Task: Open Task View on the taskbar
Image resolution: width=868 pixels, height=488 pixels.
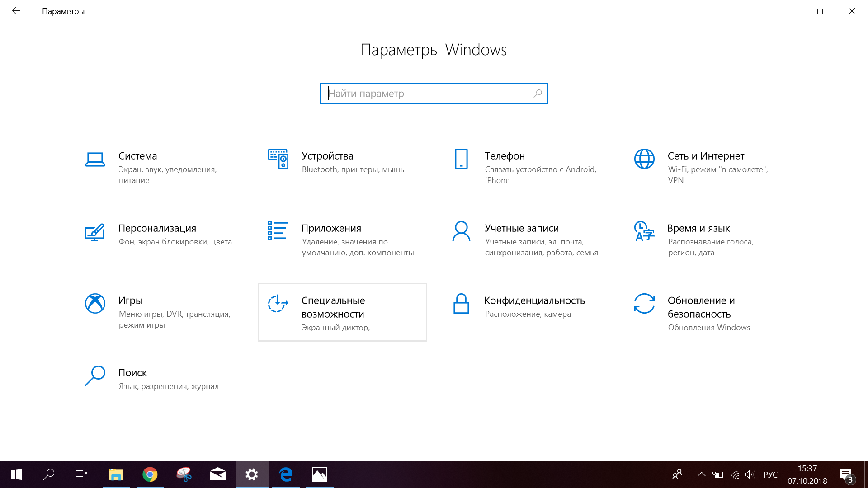Action: pyautogui.click(x=81, y=474)
